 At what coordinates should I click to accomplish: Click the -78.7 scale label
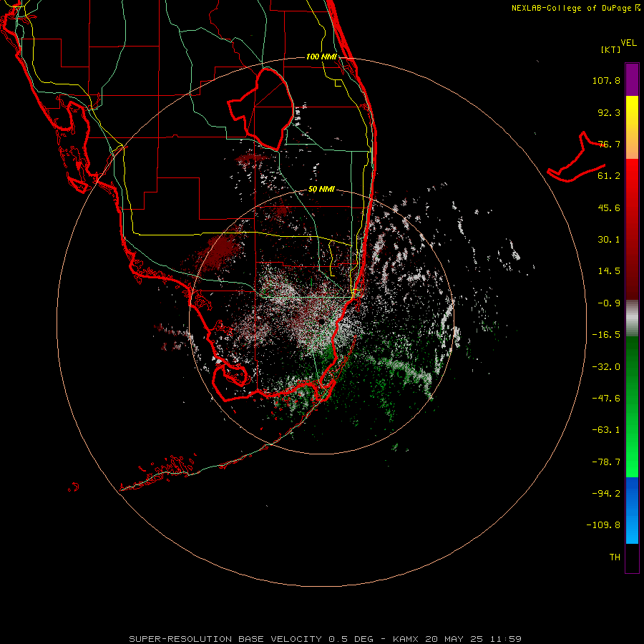coord(606,462)
